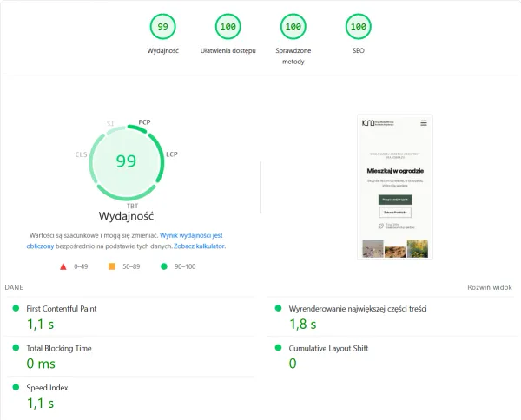This screenshot has width=521, height=420.
Task: Click hamburger menu icon in page thumbnail
Action: pos(424,123)
